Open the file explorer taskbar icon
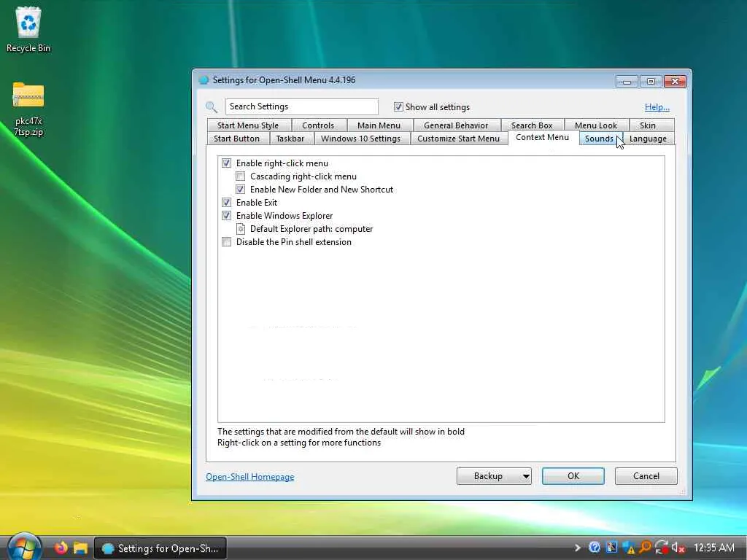The height and width of the screenshot is (560, 747). coord(80,548)
